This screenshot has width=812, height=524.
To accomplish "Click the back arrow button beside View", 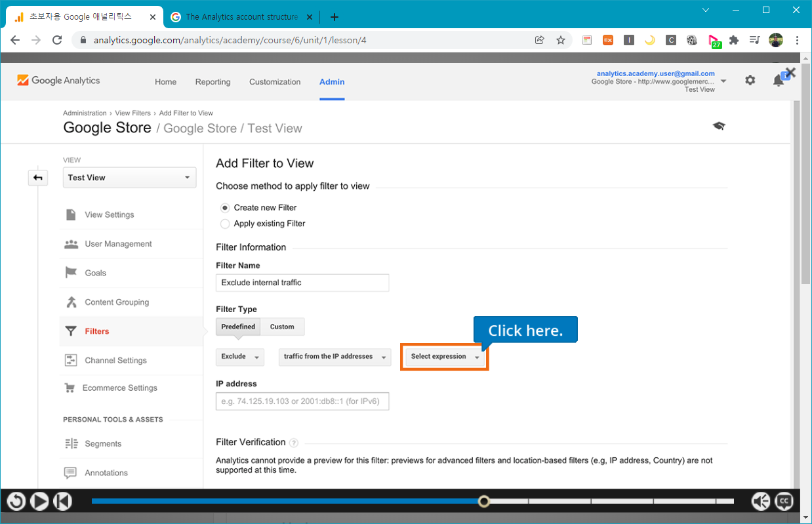I will [38, 178].
